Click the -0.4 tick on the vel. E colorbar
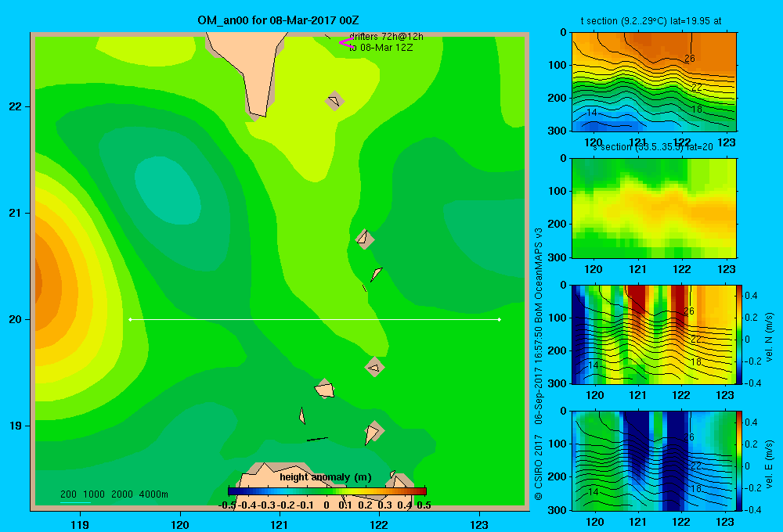 752,509
